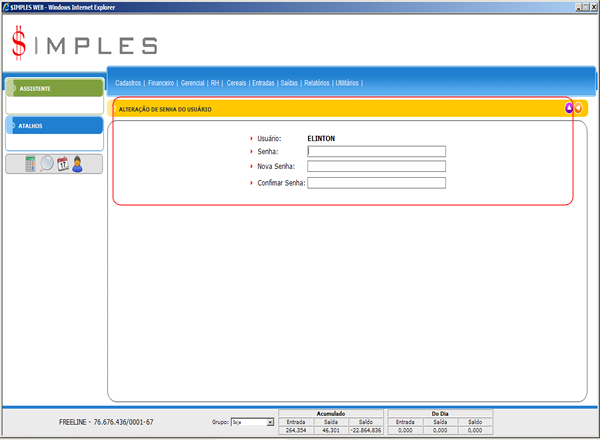Click the Nova Senha input field
Viewport: 600px width, 440px height.
click(x=376, y=166)
